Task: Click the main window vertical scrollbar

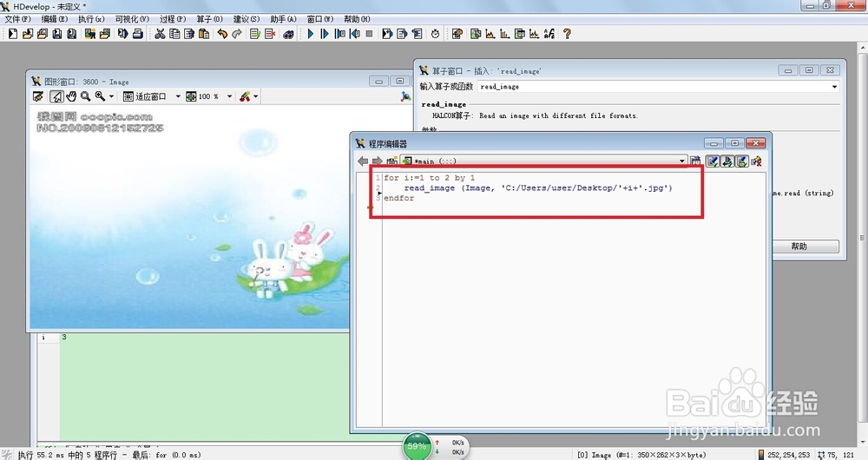Action: [x=863, y=238]
